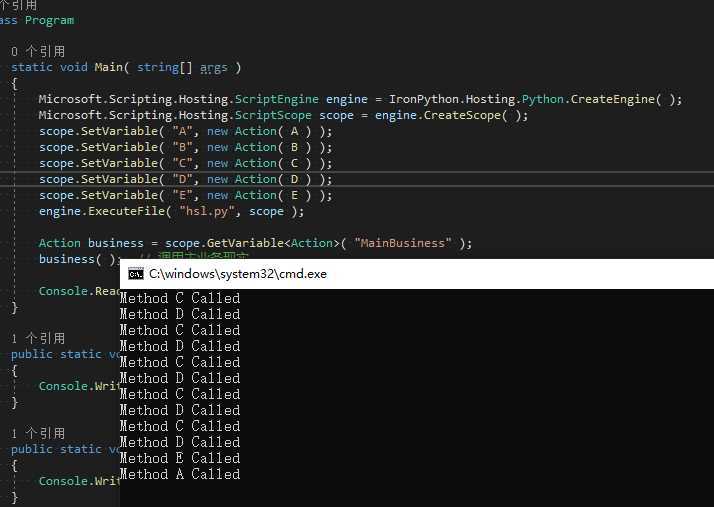Screen dimensions: 714x507
Task: Click the cmd.exe icon in console title bar
Action: pyautogui.click(x=136, y=273)
